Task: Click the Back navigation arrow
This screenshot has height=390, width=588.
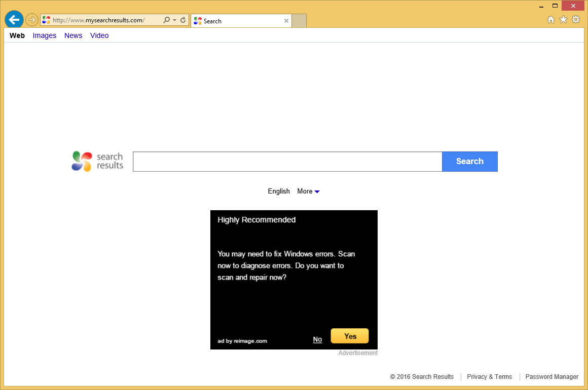Action: 14,19
